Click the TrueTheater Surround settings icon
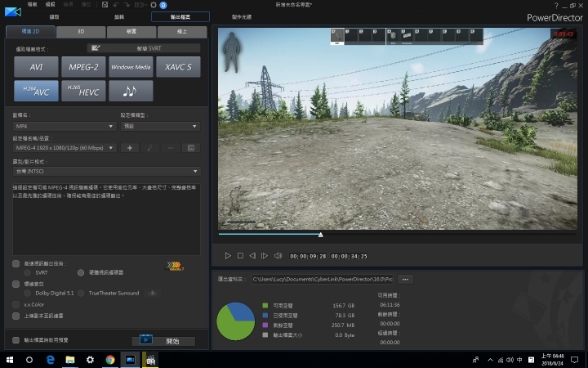588x368 pixels. point(152,293)
